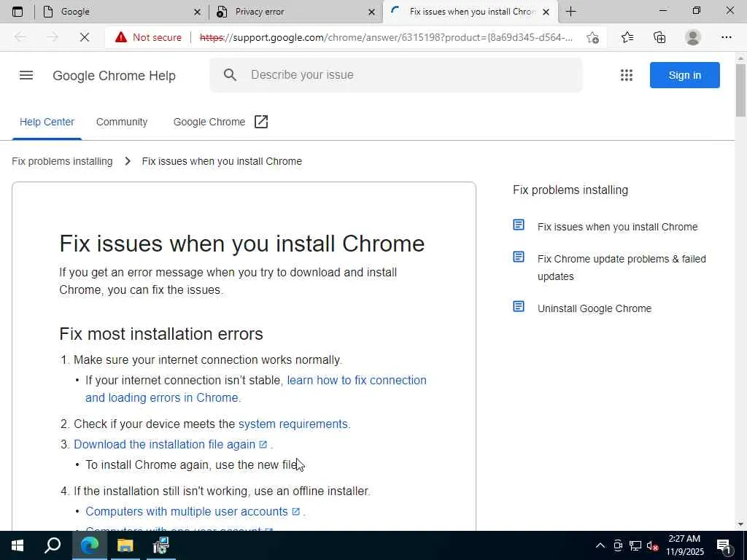Click the address bar URL
Viewport: 747px width, 560px height.
click(x=386, y=37)
